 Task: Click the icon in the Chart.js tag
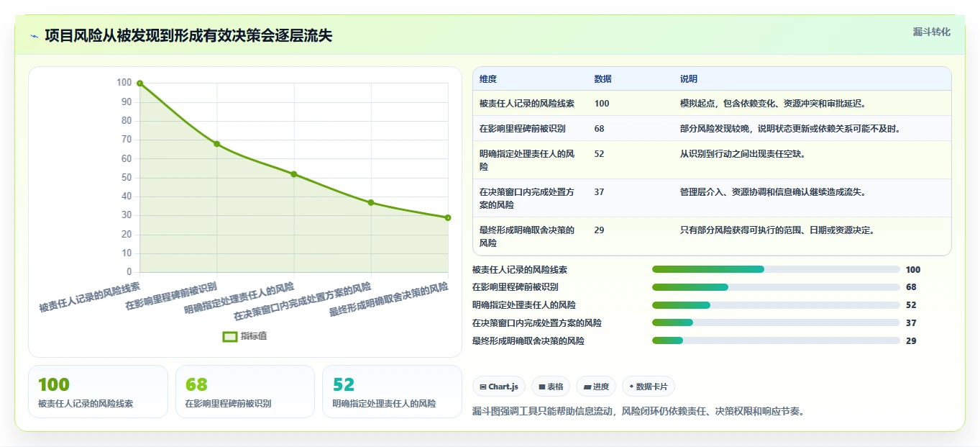tap(483, 387)
